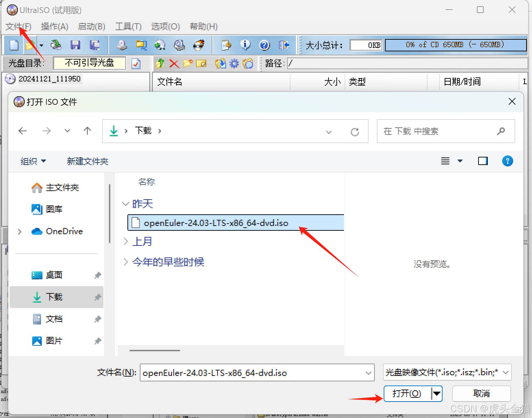Viewport: 532px width, 418px height.
Task: Open the file type filter dropdown
Action: [447, 372]
